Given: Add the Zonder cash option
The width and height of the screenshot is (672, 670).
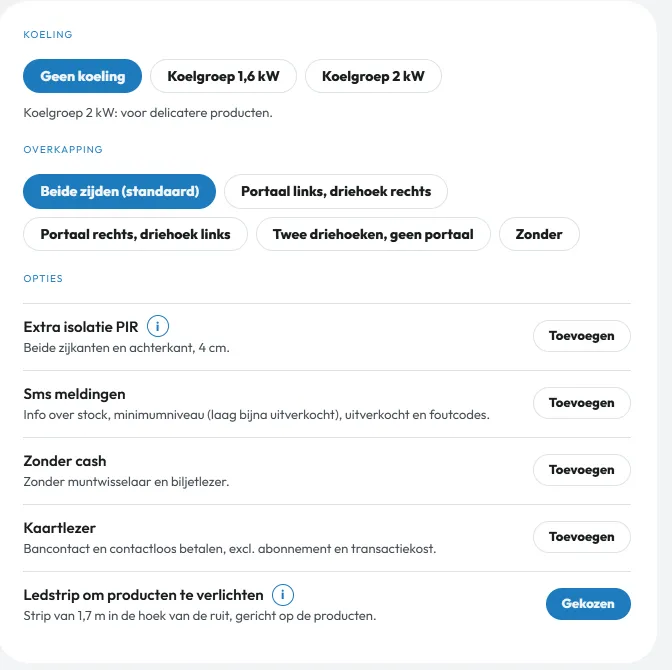Looking at the screenshot, I should [x=582, y=470].
